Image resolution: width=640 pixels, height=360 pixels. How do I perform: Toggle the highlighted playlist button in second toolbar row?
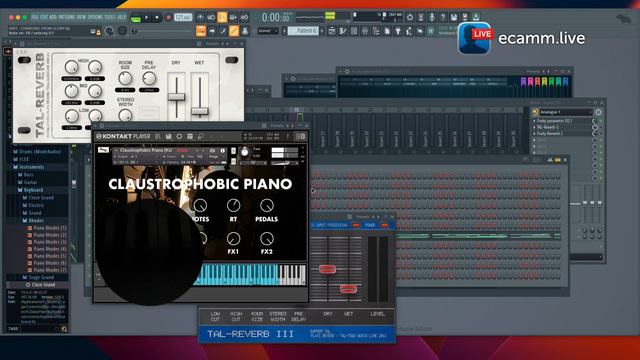click(201, 31)
